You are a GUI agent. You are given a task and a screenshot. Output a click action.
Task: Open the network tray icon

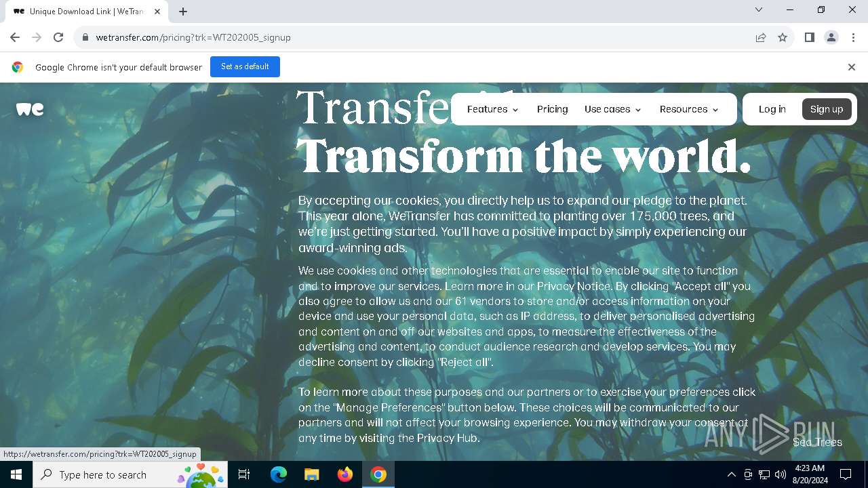764,474
